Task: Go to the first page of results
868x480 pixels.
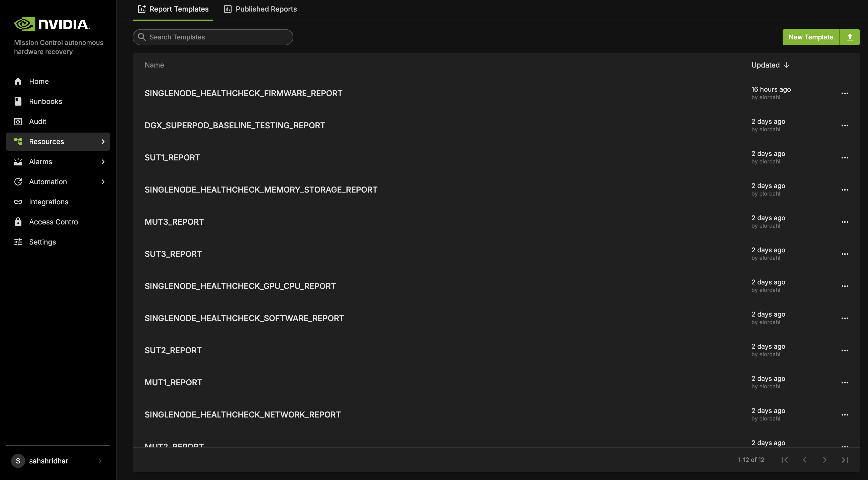Action: tap(784, 460)
